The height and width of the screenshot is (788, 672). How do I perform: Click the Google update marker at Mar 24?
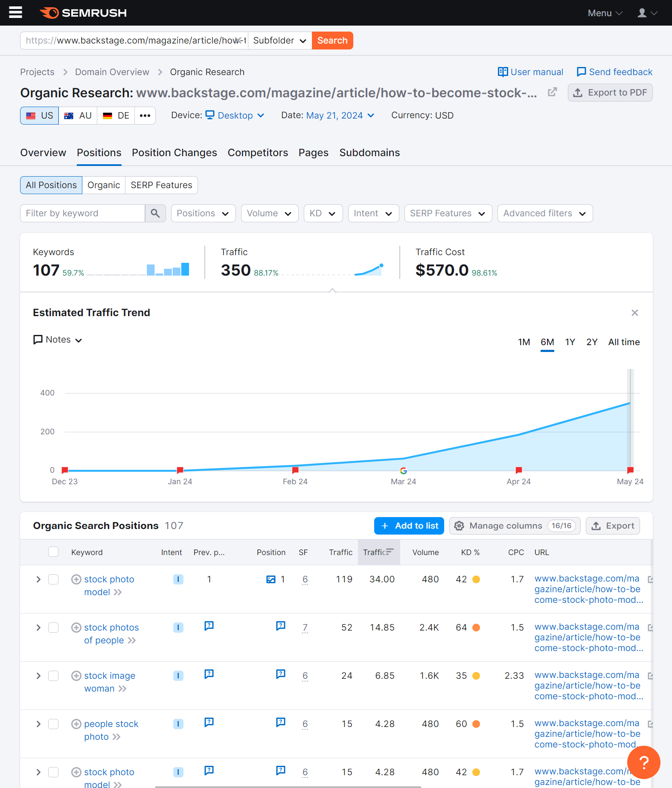[x=403, y=471]
